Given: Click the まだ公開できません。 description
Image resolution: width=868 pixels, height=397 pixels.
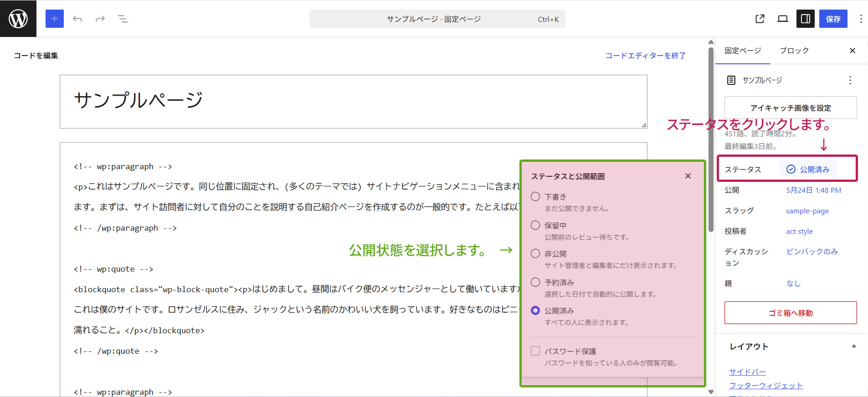Looking at the screenshot, I should pyautogui.click(x=578, y=208).
